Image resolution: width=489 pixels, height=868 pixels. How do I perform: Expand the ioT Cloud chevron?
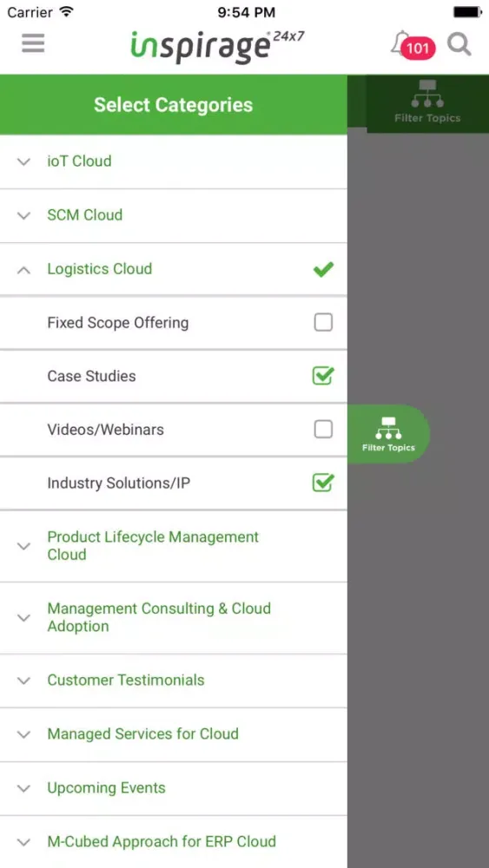pyautogui.click(x=23, y=161)
